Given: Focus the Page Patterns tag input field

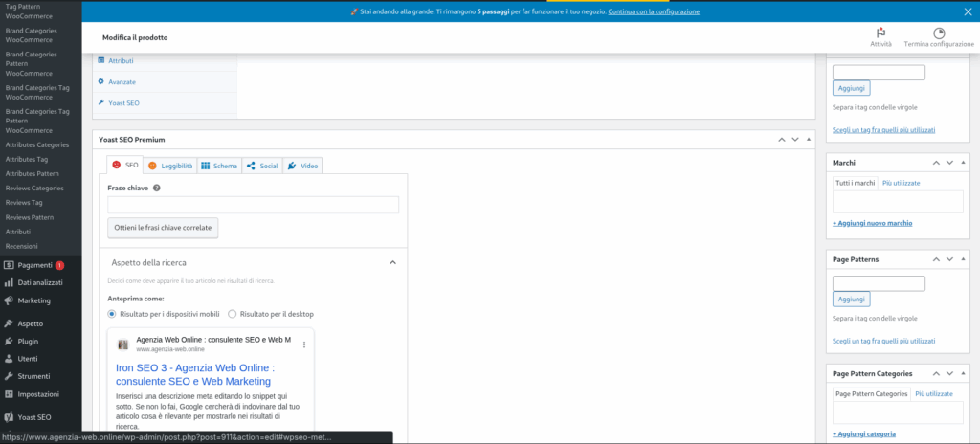Looking at the screenshot, I should [879, 283].
